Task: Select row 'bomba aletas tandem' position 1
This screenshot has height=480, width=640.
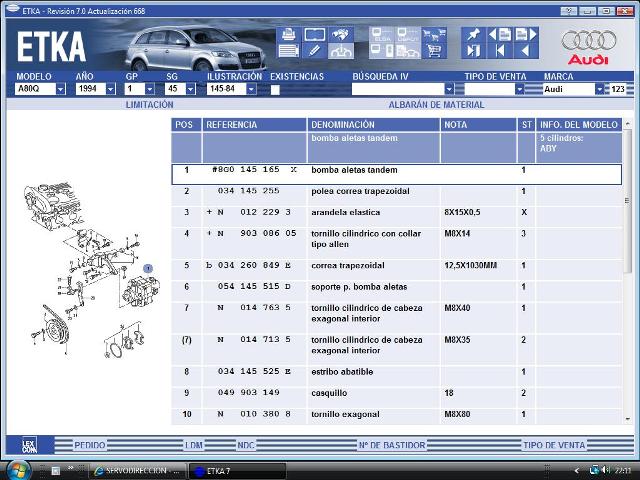Action: point(396,174)
